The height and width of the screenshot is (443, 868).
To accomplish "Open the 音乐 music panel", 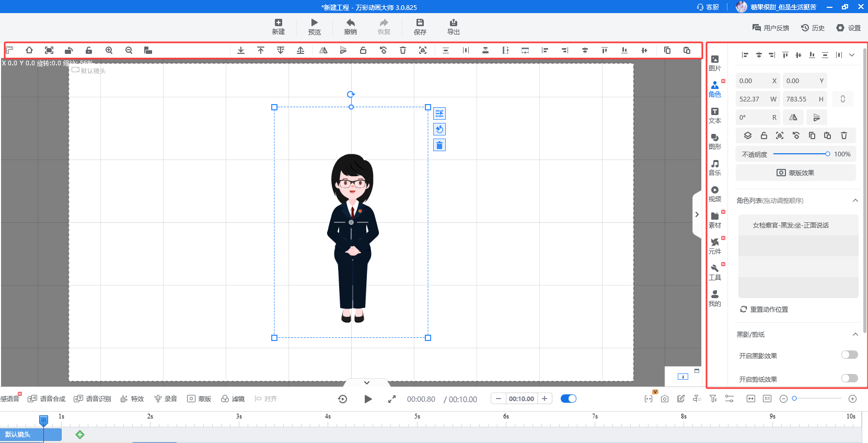I will (x=714, y=167).
